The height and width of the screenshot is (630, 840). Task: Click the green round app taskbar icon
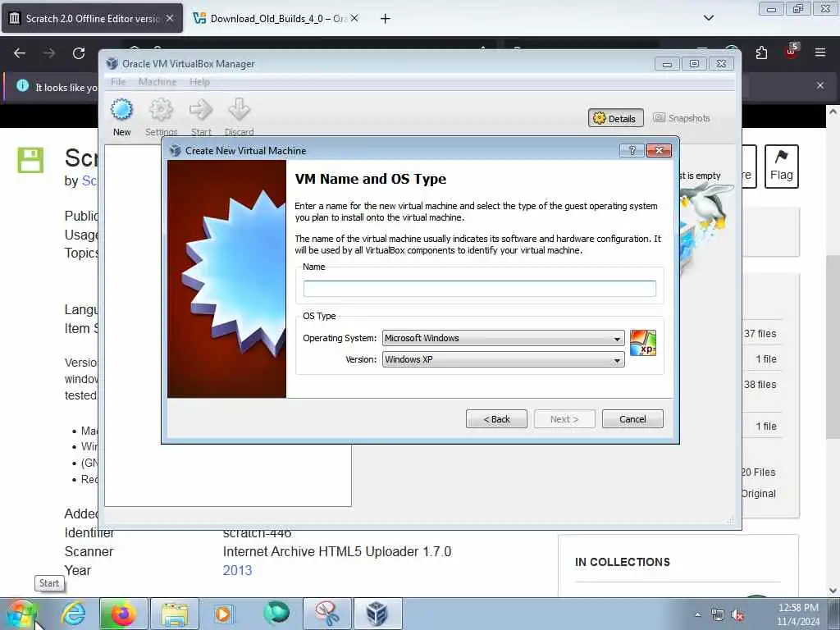[x=276, y=613]
